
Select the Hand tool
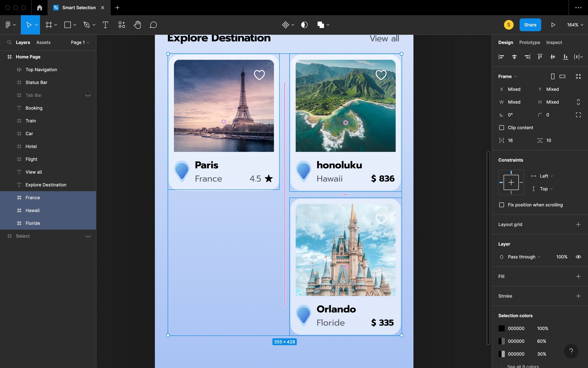tap(137, 25)
